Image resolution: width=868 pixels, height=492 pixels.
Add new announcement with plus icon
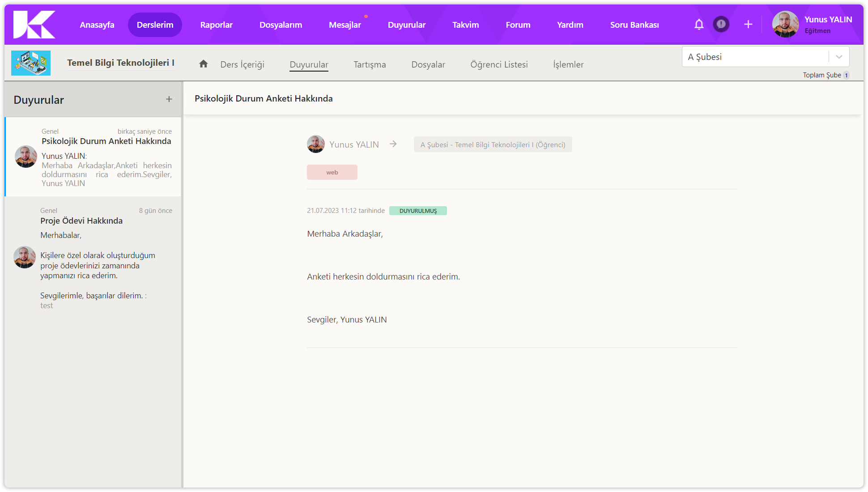pos(169,99)
